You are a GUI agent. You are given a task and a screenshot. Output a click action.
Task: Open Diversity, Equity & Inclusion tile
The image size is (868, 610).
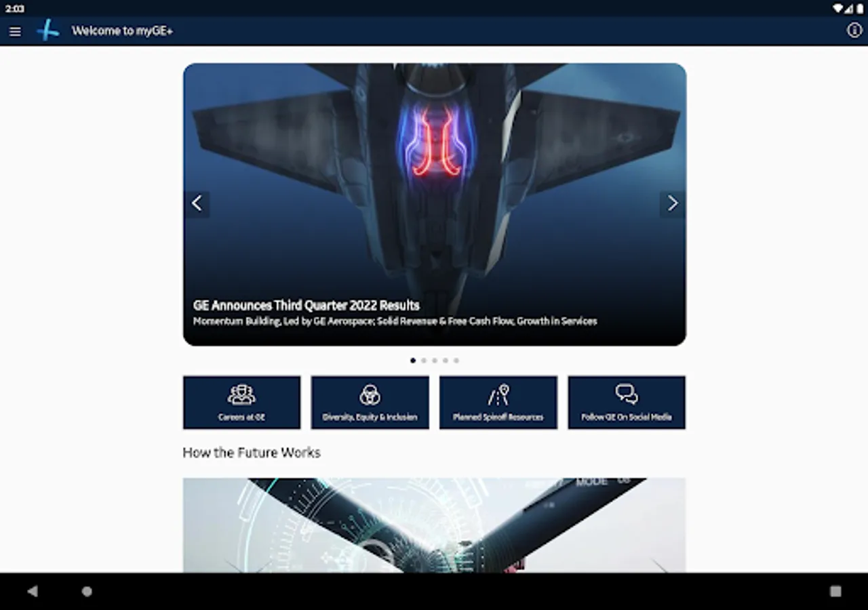tap(370, 403)
